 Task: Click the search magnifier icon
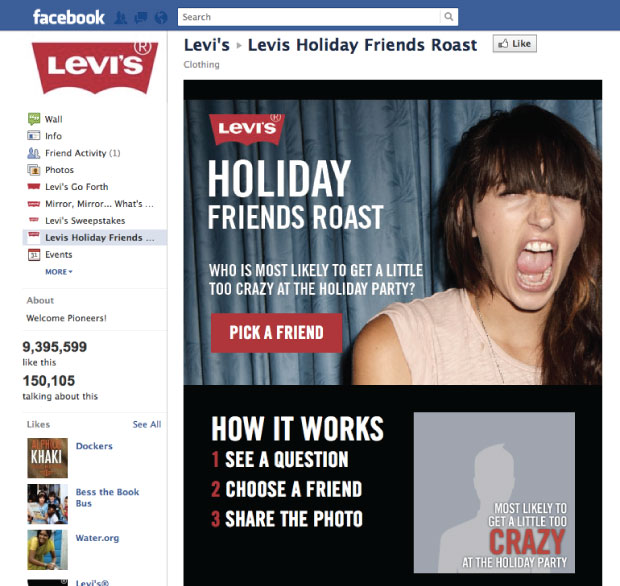point(448,17)
